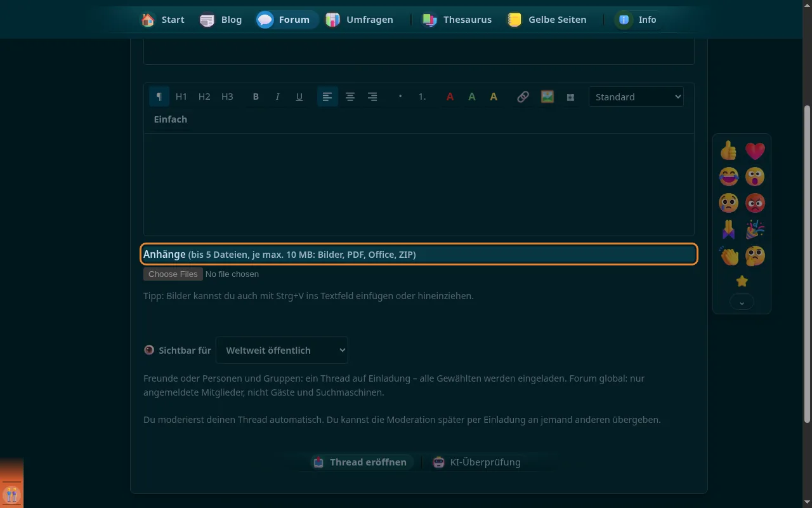The width and height of the screenshot is (812, 508).
Task: Insert the laughing-with-tears emoji
Action: 728,177
